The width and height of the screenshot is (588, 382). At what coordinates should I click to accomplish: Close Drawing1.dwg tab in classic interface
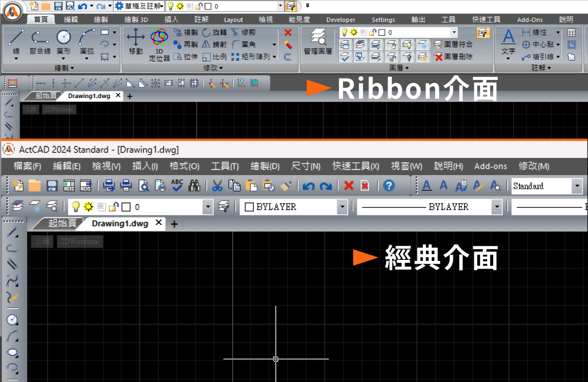coord(158,223)
